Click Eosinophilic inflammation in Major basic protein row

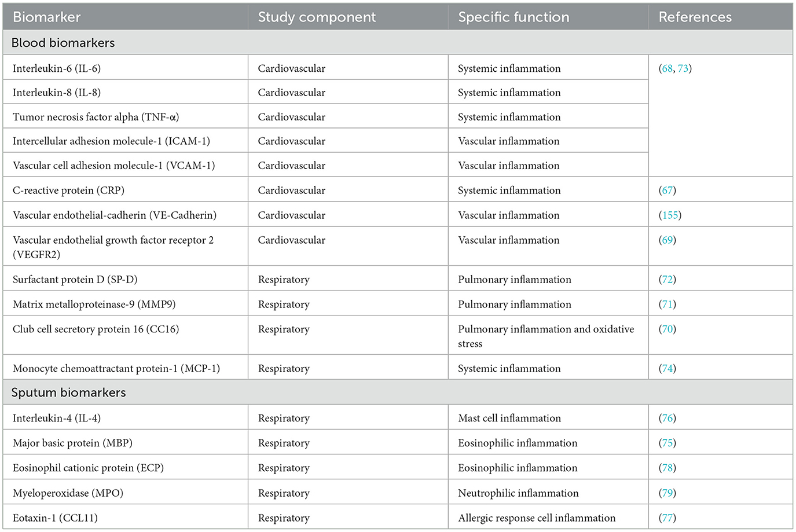tap(518, 443)
